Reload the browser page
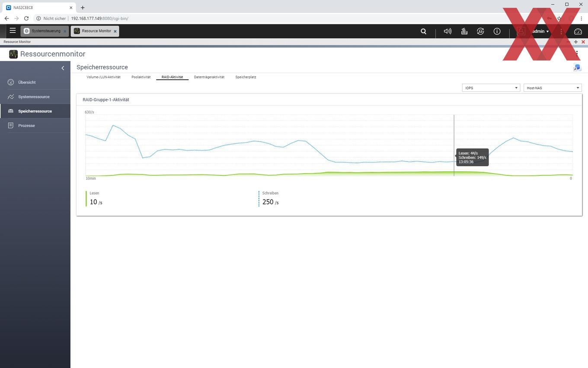 [26, 19]
